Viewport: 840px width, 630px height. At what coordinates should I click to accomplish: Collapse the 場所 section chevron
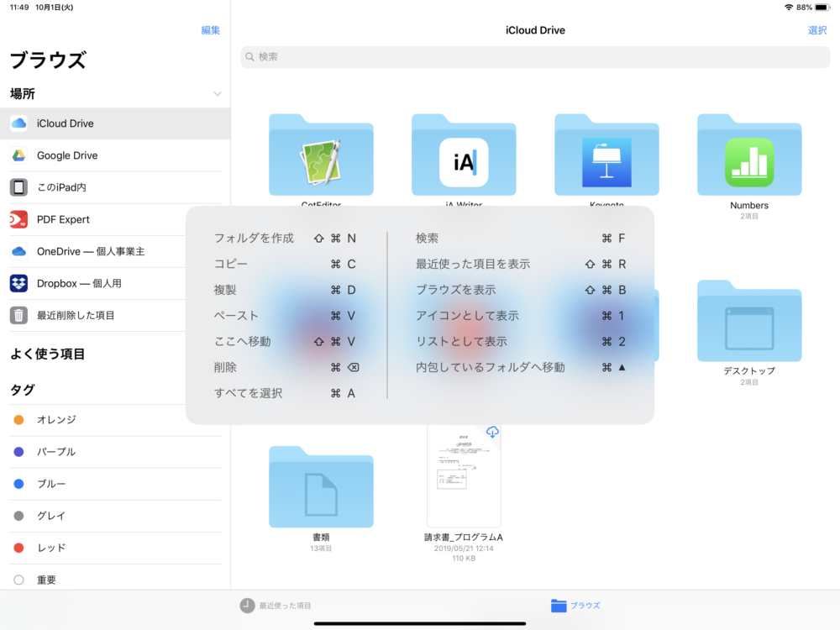pos(218,93)
